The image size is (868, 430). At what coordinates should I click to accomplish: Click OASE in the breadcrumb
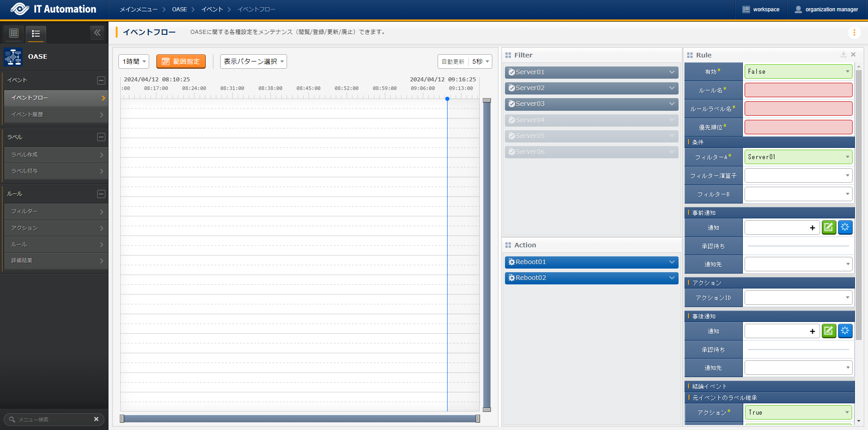(179, 9)
